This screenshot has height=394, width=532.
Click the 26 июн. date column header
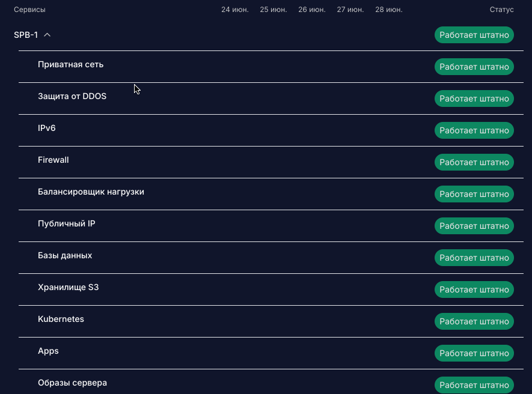coord(312,10)
